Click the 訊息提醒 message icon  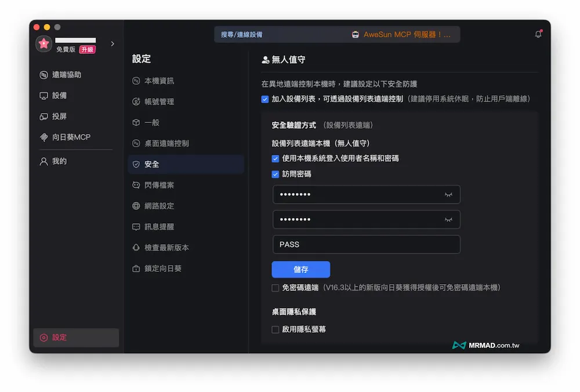136,227
